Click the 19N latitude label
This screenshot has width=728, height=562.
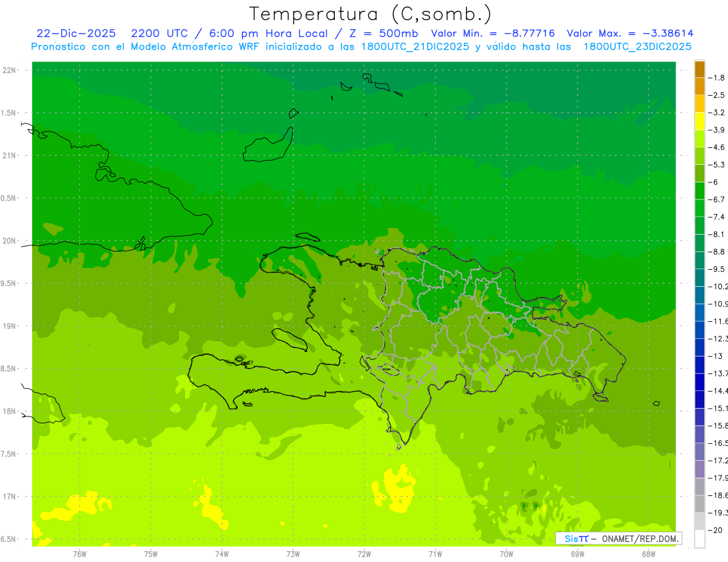[10, 326]
